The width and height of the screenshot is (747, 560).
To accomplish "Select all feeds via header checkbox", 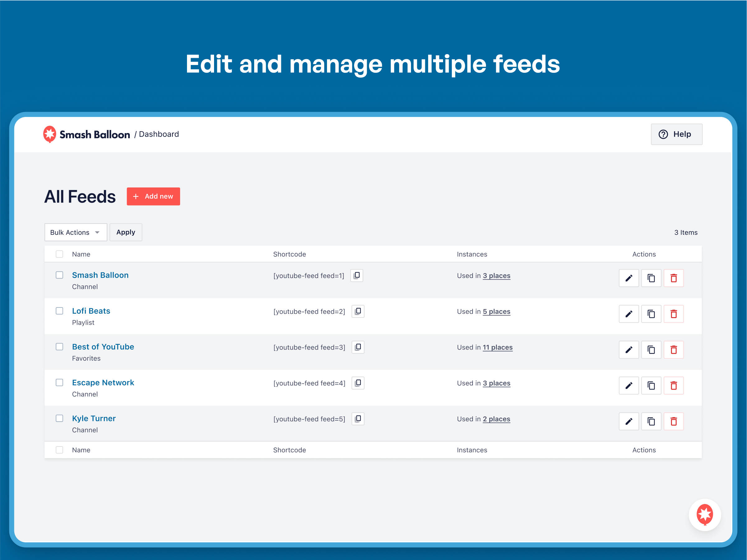I will [x=59, y=254].
